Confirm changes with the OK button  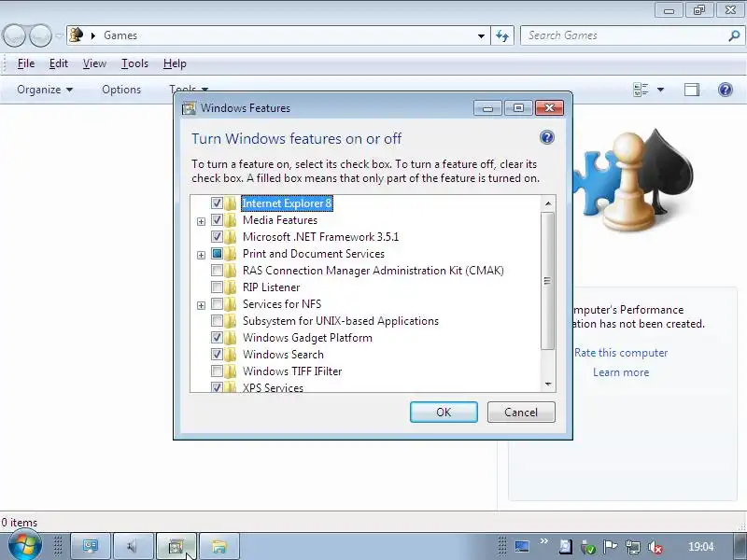(444, 412)
